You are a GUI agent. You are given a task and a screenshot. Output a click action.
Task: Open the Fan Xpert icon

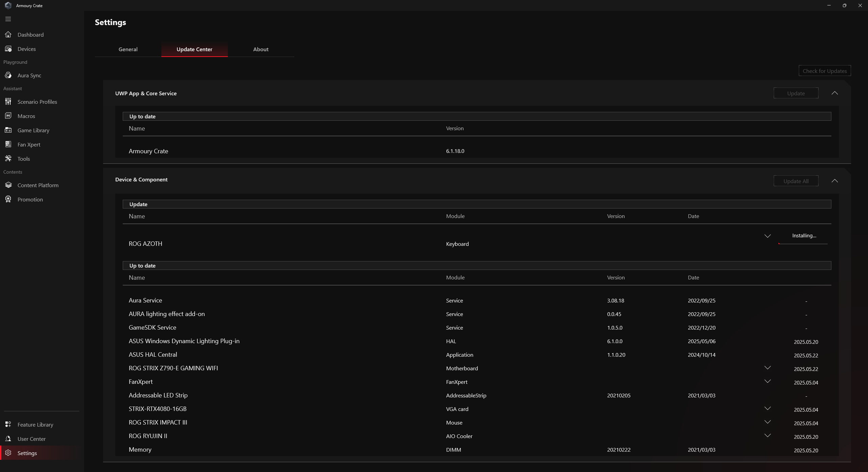[8, 144]
